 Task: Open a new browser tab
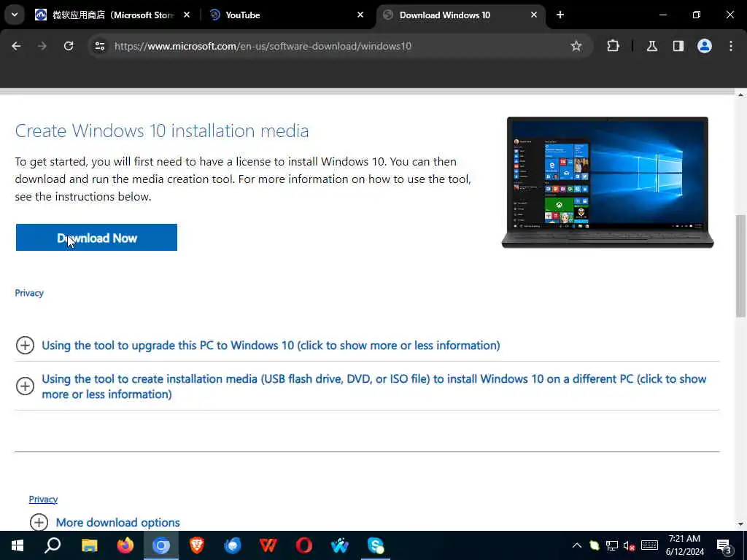click(560, 15)
